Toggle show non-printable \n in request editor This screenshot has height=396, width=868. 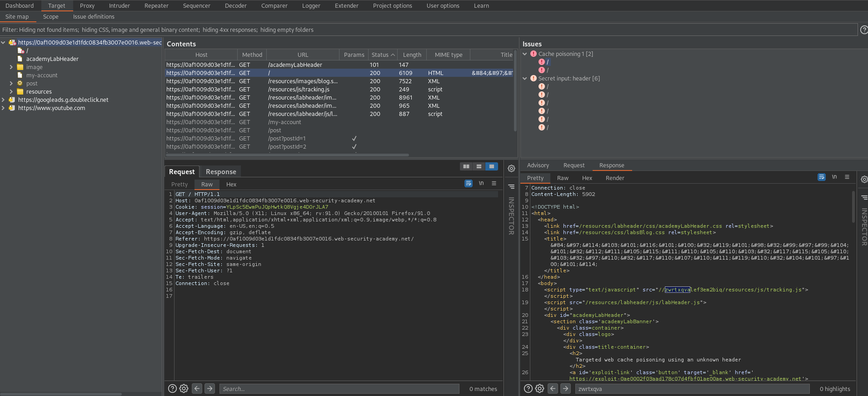pyautogui.click(x=481, y=184)
